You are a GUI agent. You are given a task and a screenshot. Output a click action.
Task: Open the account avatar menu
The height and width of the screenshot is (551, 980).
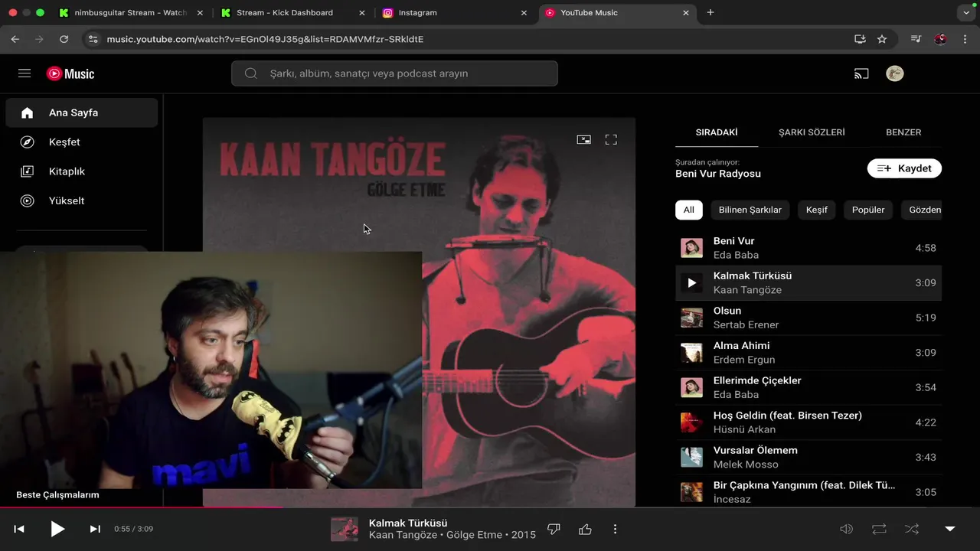tap(894, 73)
